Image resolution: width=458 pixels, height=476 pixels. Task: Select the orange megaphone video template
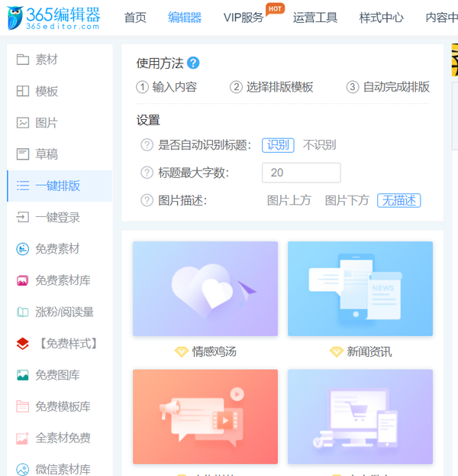pos(205,416)
